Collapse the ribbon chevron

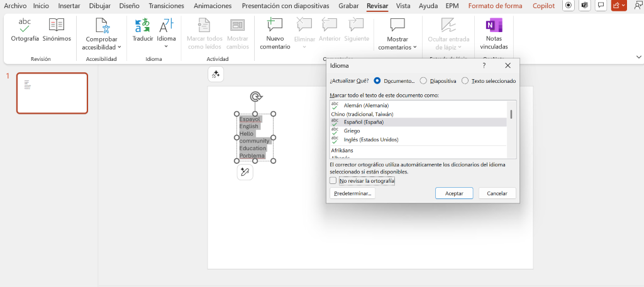pyautogui.click(x=639, y=57)
